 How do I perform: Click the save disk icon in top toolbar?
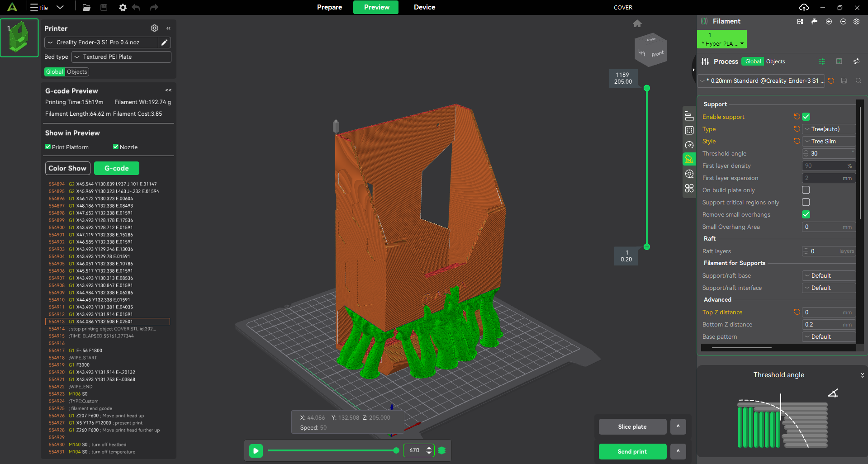tap(104, 7)
